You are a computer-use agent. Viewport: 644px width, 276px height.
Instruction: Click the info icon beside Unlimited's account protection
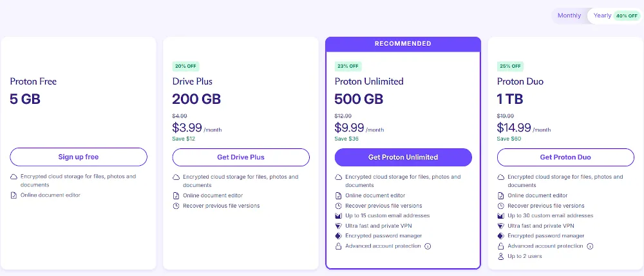click(428, 246)
